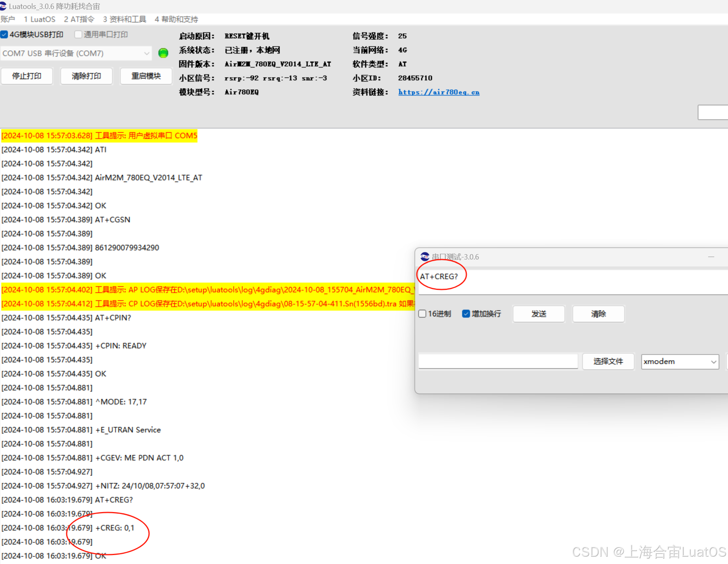728x564 pixels.
Task: Enable the 16进制 checkbox in serial test
Action: point(422,313)
